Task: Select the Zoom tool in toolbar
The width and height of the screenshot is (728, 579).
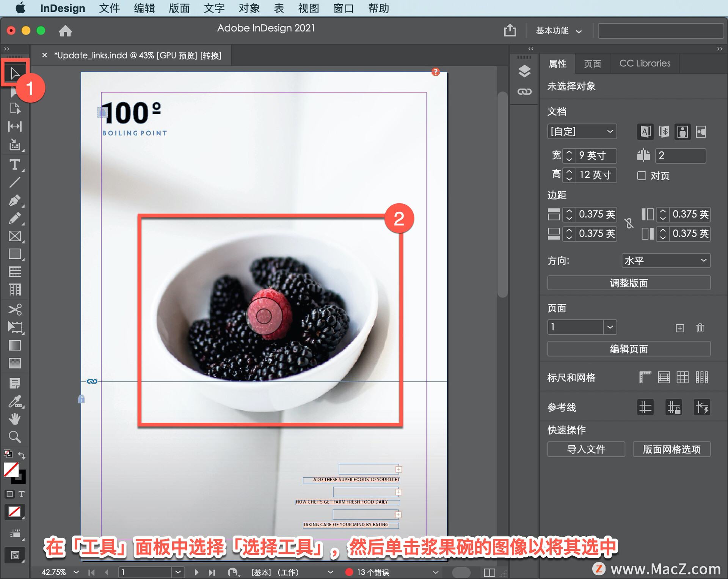Action: pyautogui.click(x=15, y=437)
